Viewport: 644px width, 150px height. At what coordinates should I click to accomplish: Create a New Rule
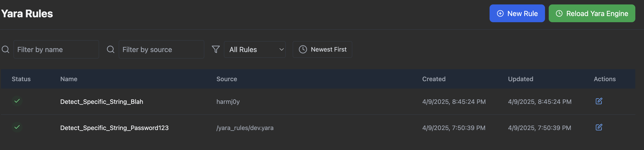(x=517, y=14)
